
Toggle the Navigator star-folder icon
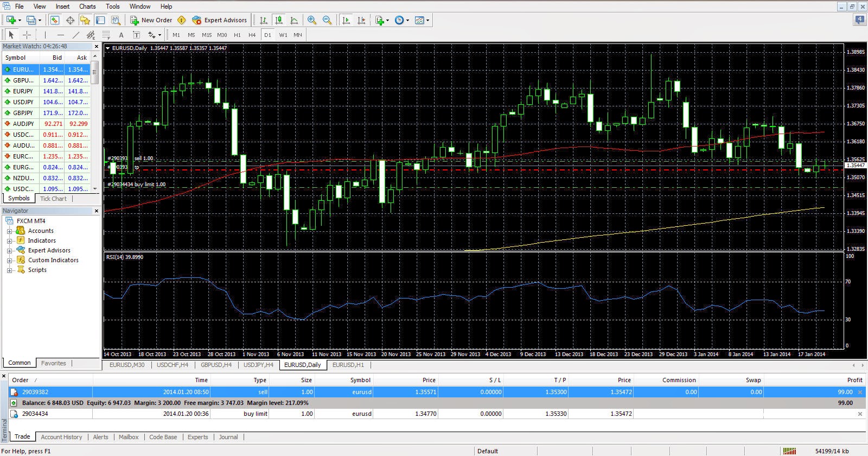(x=85, y=20)
